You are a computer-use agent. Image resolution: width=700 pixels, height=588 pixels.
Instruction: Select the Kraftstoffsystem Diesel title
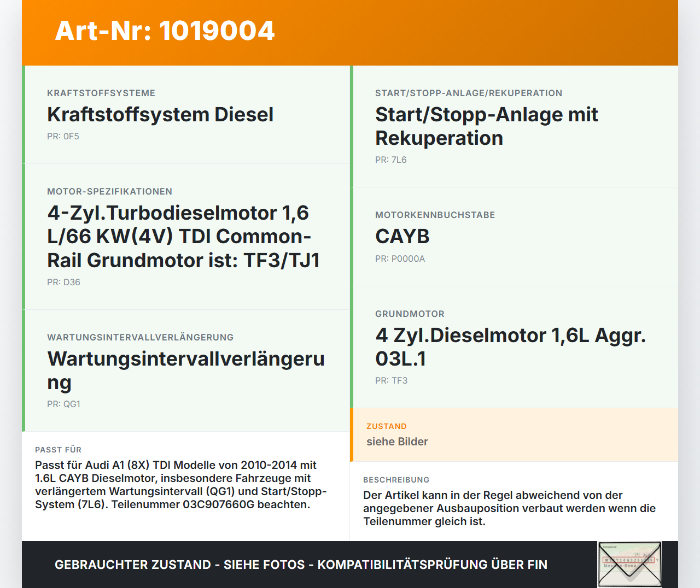(160, 114)
